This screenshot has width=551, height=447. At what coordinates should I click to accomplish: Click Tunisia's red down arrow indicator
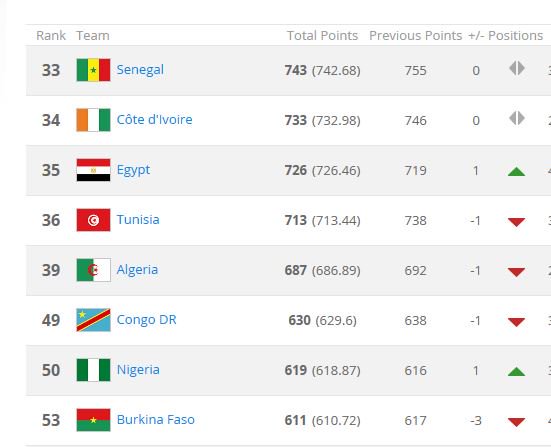(517, 222)
